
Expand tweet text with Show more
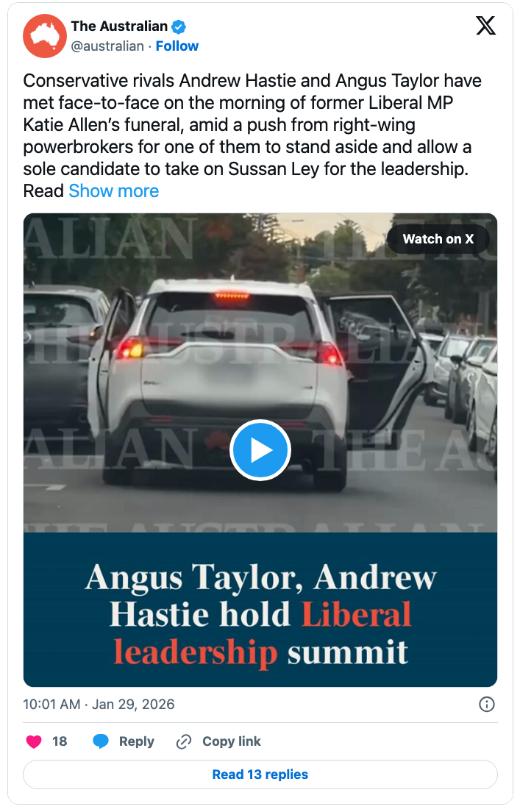point(114,191)
